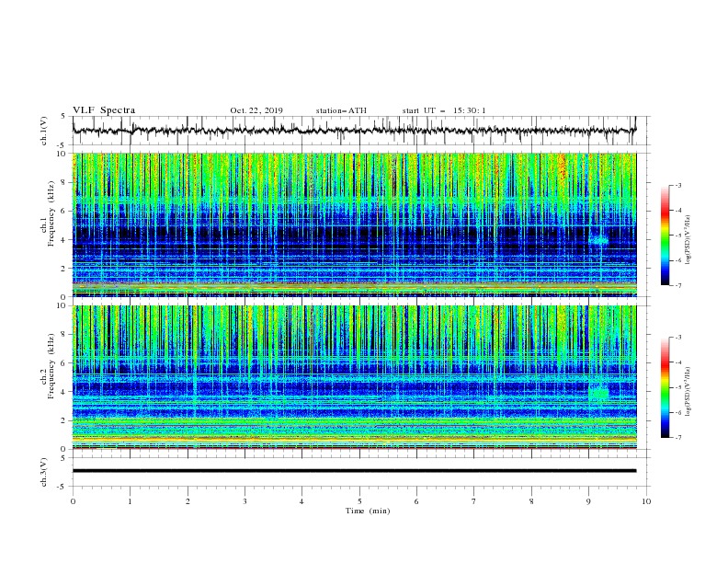
Task: Click the ch.1 spectrogram panel
Action: (354, 224)
